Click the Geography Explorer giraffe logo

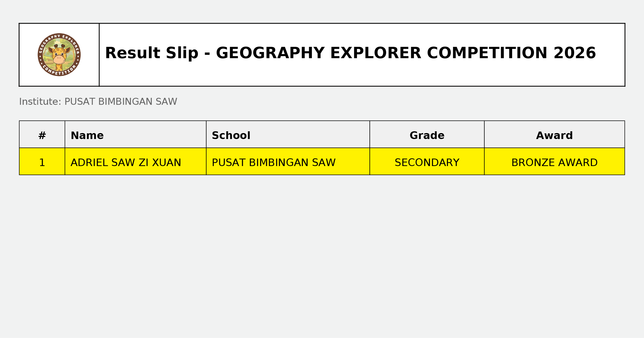pyautogui.click(x=59, y=55)
